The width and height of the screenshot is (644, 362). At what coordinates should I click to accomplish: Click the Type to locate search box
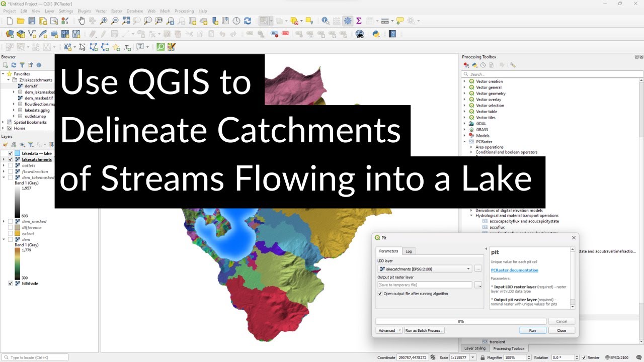[35, 357]
